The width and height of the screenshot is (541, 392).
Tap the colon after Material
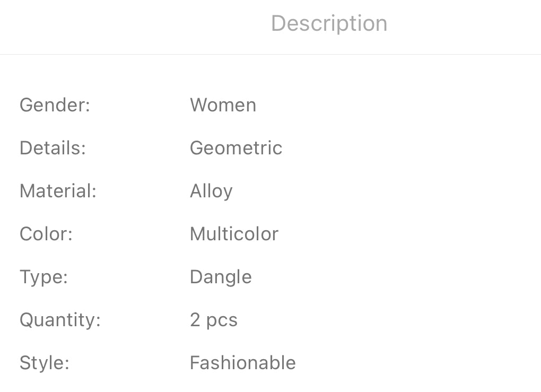94,192
